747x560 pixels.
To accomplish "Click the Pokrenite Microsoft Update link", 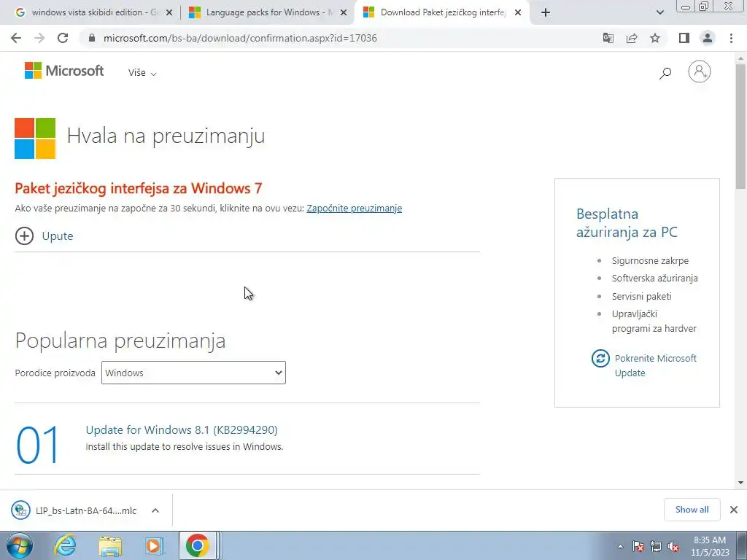I will tap(656, 365).
